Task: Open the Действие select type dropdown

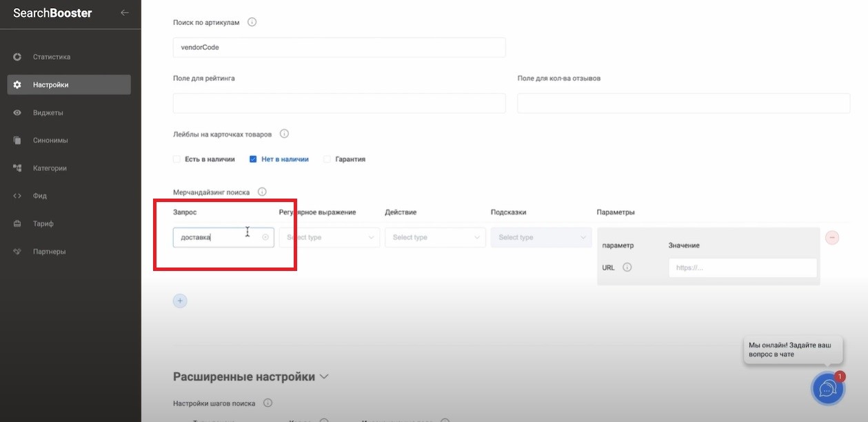Action: click(435, 237)
